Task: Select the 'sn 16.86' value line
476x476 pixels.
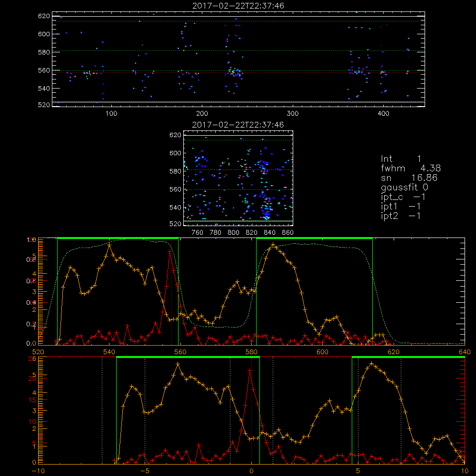Action: coord(409,178)
